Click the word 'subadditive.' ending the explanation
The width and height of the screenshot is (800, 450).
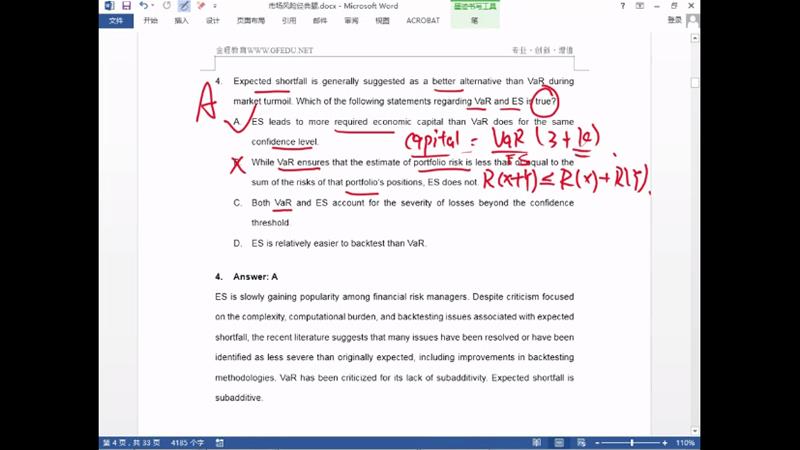pyautogui.click(x=239, y=398)
